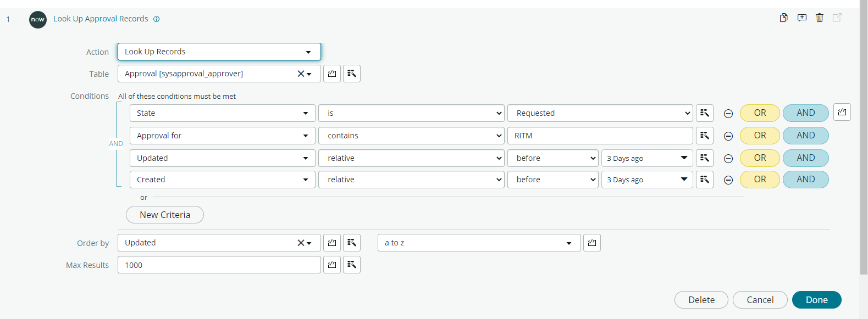
Task: Open script/list icon beside Table field
Action: coord(352,74)
